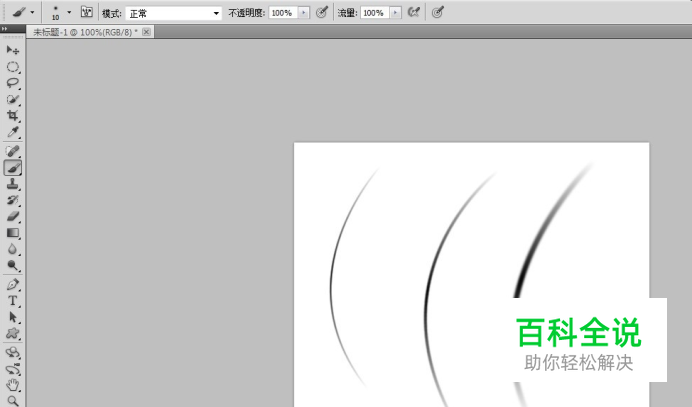Select the Blur tool
The image size is (692, 407).
click(x=12, y=249)
